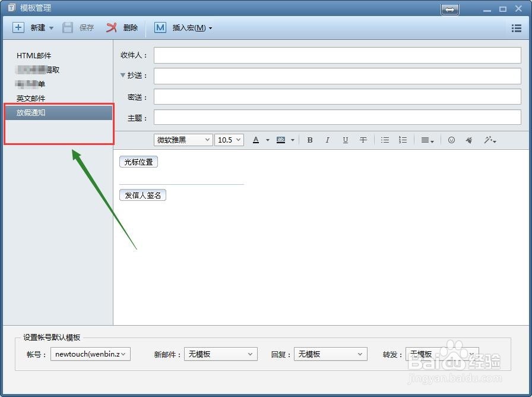The height and width of the screenshot is (397, 532).
Task: Click the 光标位置 macro placeholder
Action: click(x=138, y=162)
